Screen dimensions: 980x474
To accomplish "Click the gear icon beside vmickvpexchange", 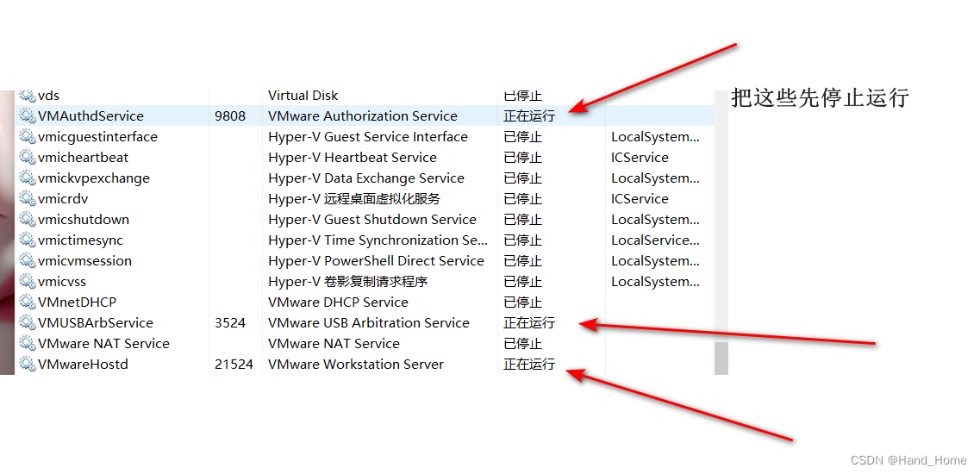I will (x=27, y=178).
